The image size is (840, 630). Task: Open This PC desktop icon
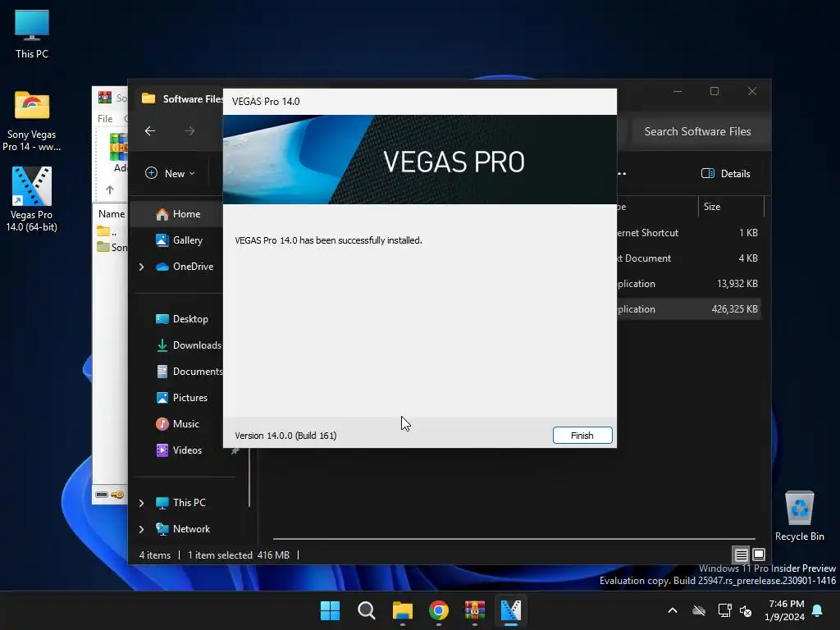(32, 34)
